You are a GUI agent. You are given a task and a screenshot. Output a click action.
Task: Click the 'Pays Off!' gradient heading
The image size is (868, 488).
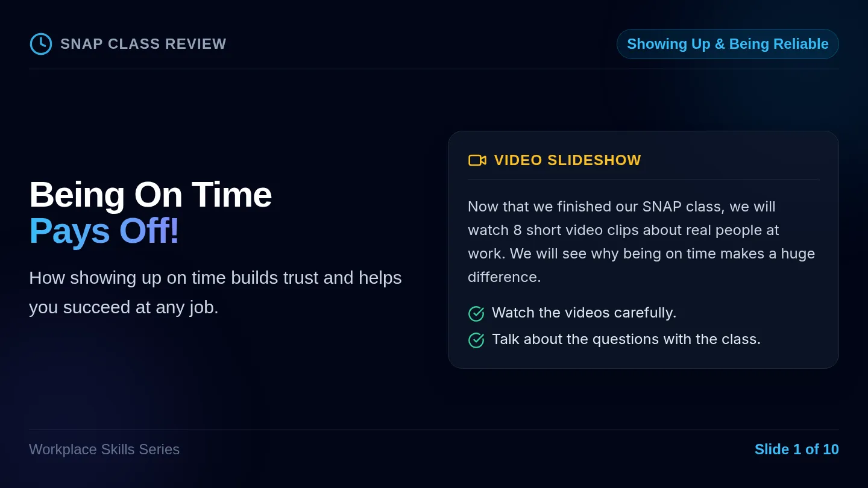[x=104, y=231]
